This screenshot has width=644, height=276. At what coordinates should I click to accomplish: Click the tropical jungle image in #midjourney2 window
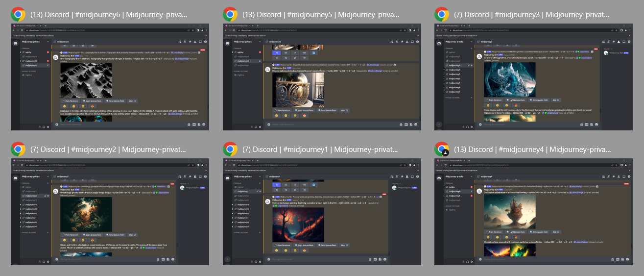(86, 214)
